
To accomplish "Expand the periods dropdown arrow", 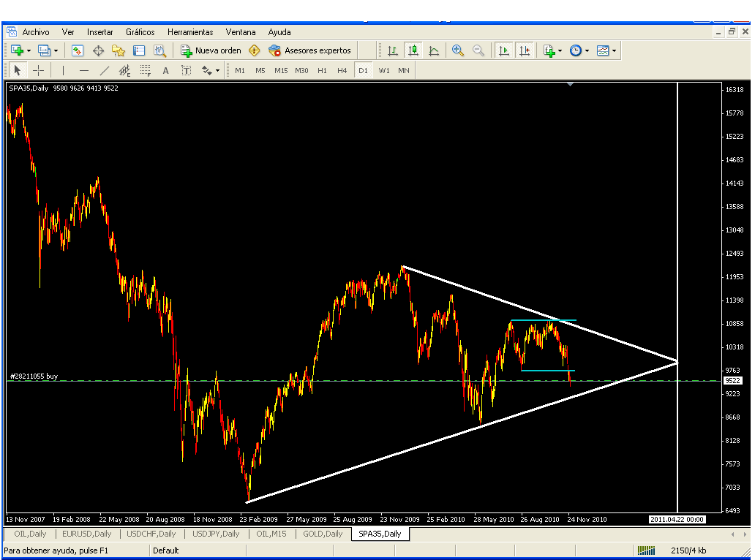I will tap(587, 50).
